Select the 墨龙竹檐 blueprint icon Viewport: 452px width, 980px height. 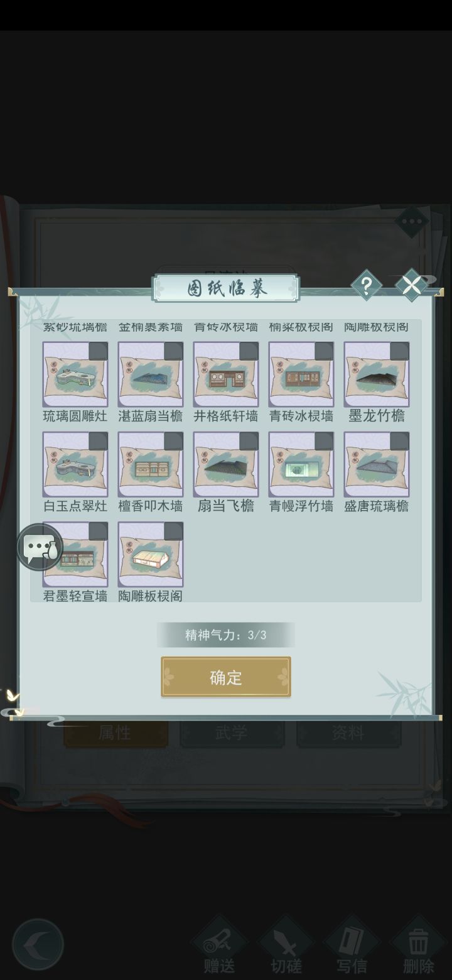click(377, 374)
